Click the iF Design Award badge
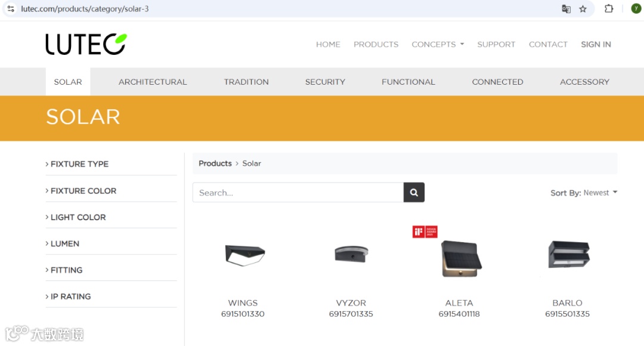The width and height of the screenshot is (644, 346). [425, 232]
